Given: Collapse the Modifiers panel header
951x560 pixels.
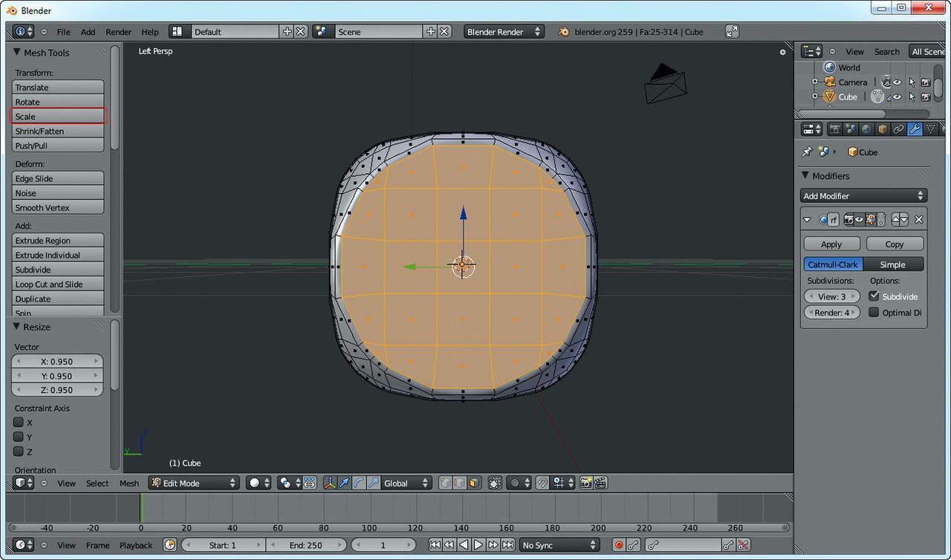Looking at the screenshot, I should click(x=805, y=176).
